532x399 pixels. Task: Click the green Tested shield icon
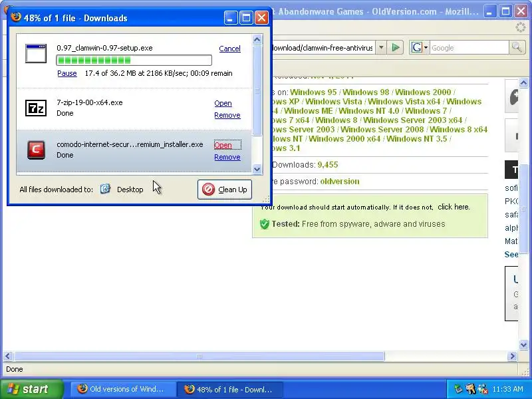(264, 224)
